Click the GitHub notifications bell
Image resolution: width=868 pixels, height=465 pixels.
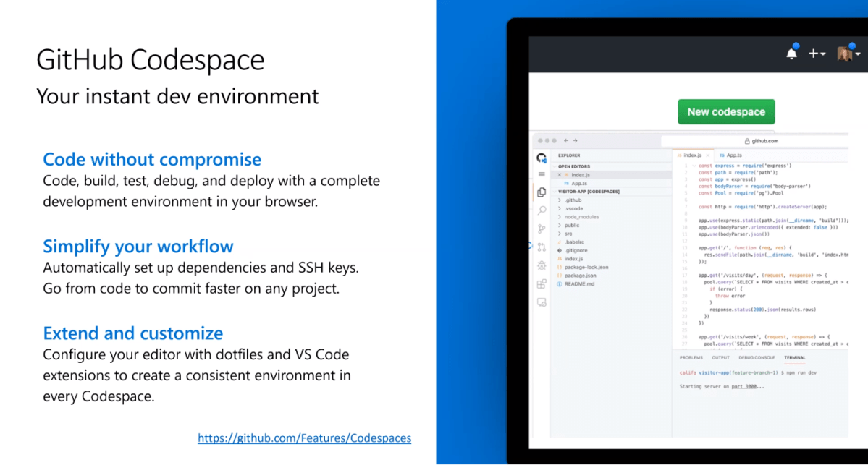793,53
